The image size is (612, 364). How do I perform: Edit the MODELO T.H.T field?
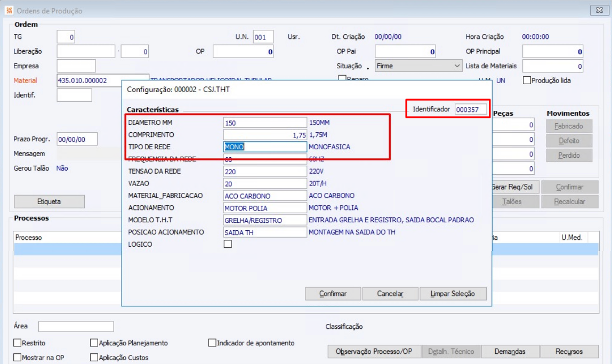pyautogui.click(x=265, y=220)
